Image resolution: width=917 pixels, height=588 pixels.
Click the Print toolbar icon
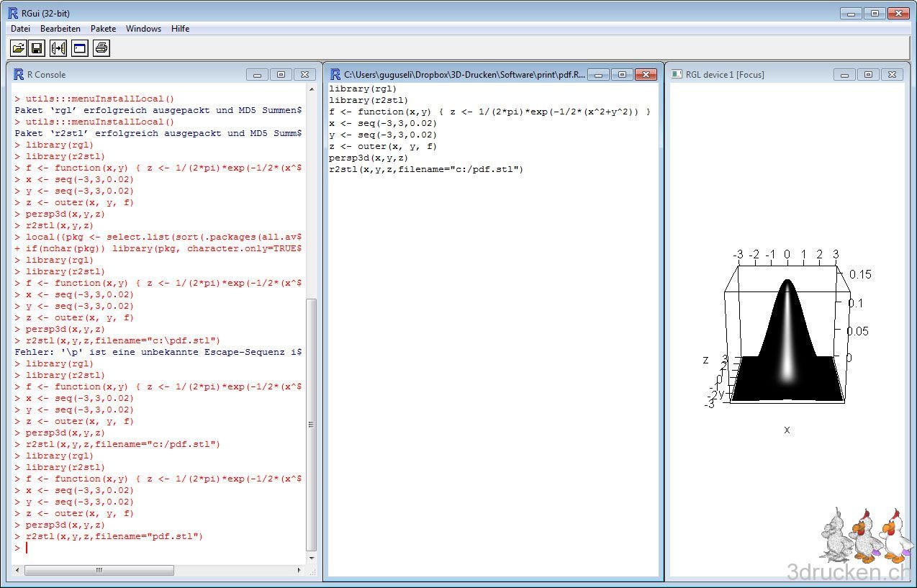[101, 48]
